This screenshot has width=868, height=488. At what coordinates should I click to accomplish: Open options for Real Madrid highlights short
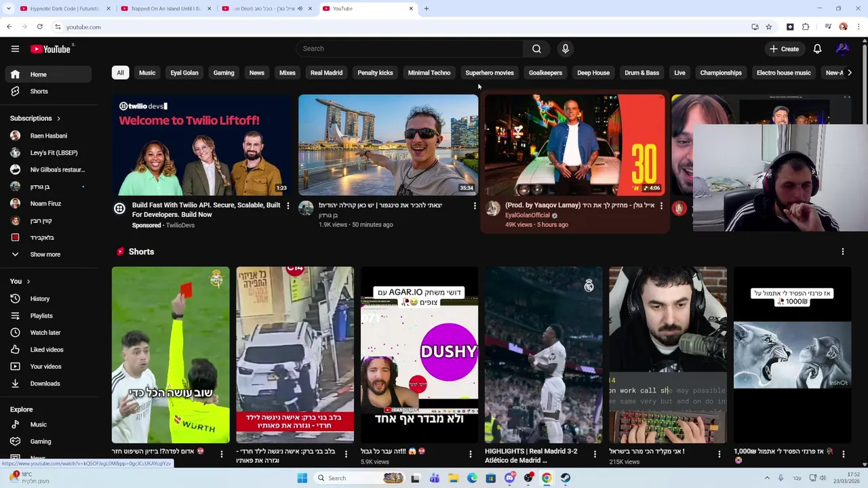coord(595,454)
